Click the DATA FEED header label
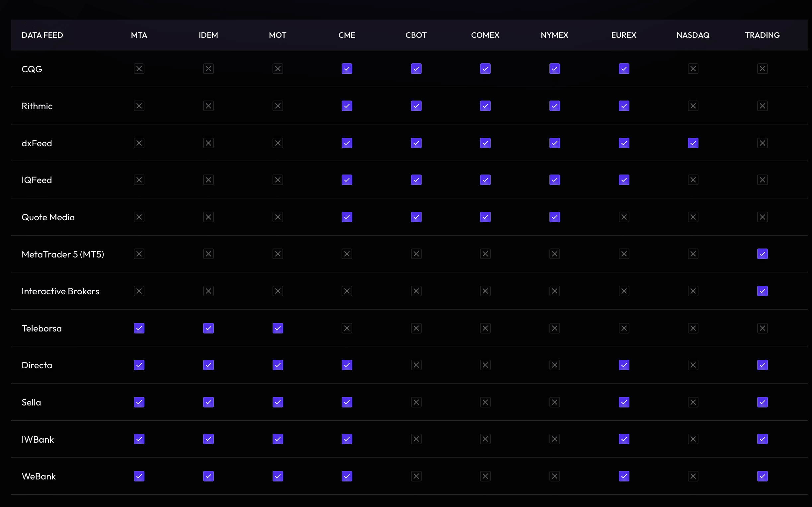This screenshot has height=507, width=812. [x=42, y=35]
